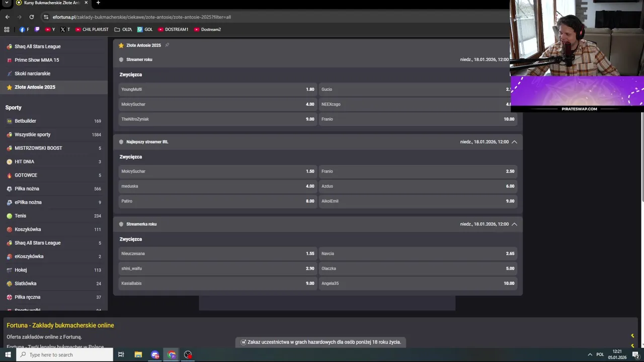644x362 pixels.
Task: Open Windows notification center
Action: (x=635, y=354)
